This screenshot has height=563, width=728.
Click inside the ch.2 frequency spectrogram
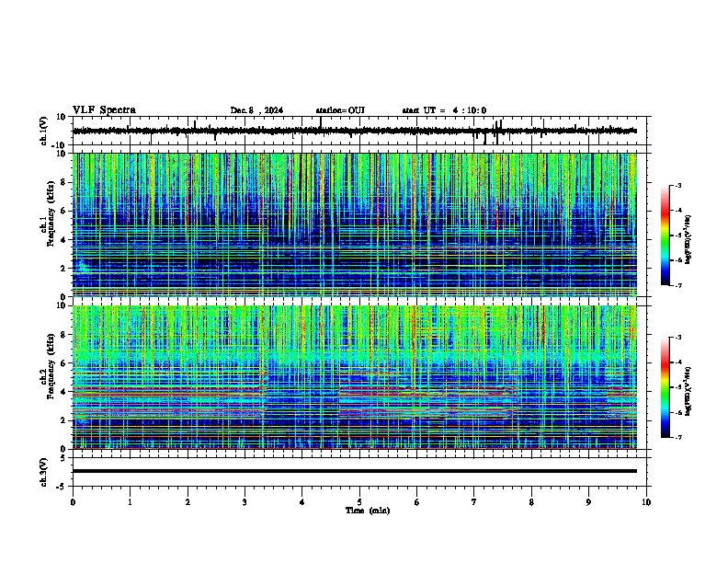(x=355, y=377)
